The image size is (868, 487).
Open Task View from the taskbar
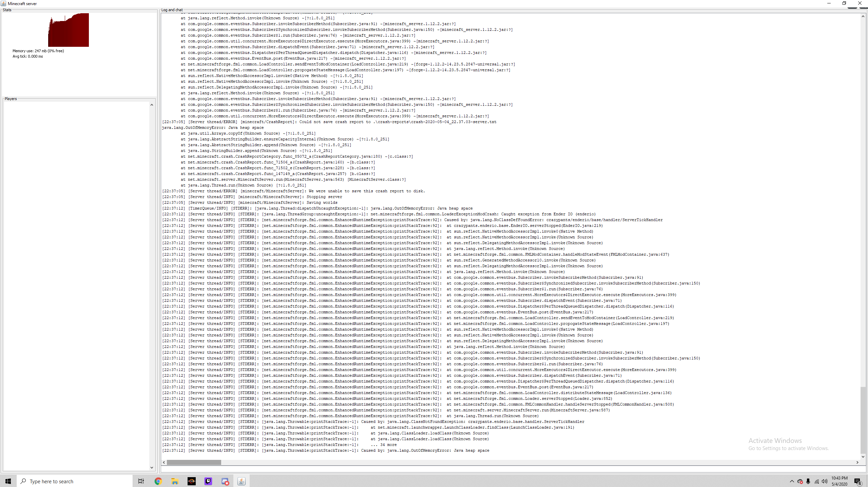click(x=141, y=481)
